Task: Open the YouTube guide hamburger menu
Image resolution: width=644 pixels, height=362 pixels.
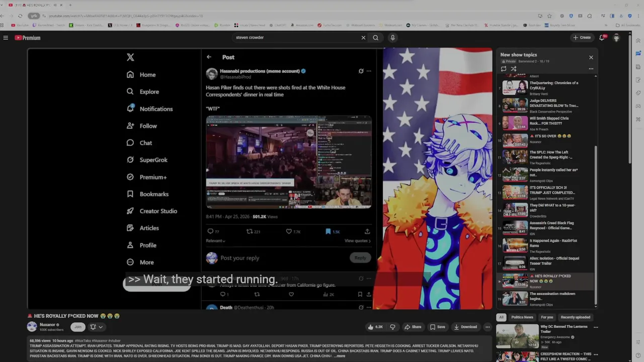Action: click(x=6, y=38)
